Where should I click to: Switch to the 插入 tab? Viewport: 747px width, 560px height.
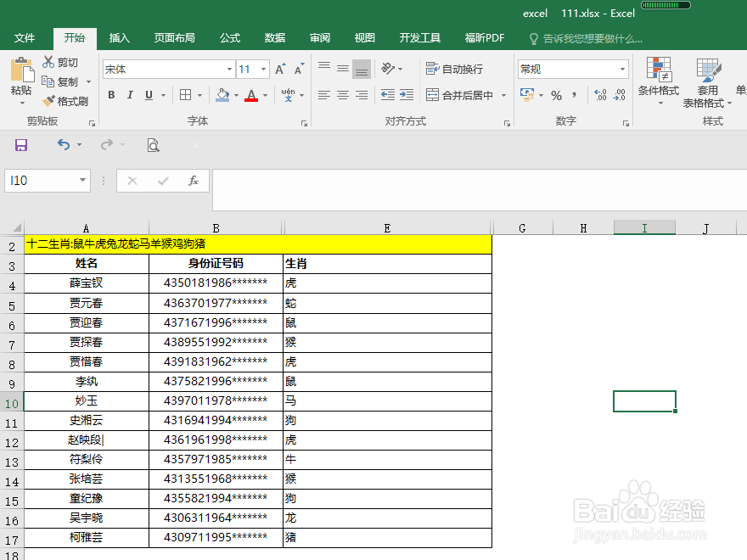point(119,38)
